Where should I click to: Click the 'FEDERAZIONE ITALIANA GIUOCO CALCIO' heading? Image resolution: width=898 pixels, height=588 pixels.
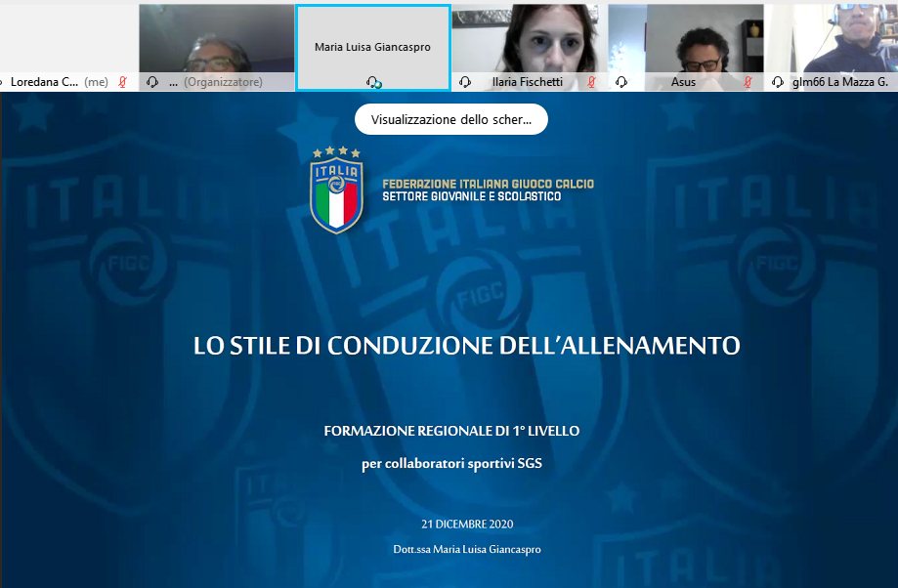pos(488,184)
